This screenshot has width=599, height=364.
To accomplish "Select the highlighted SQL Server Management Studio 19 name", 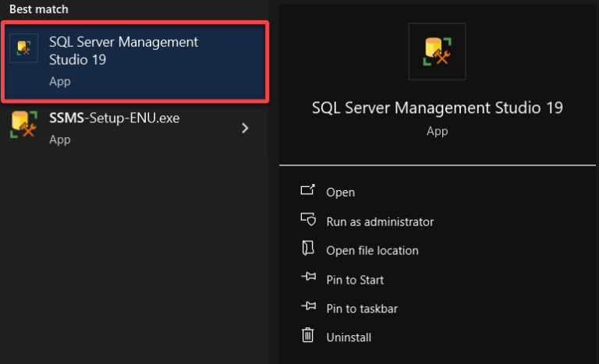I will tap(123, 51).
